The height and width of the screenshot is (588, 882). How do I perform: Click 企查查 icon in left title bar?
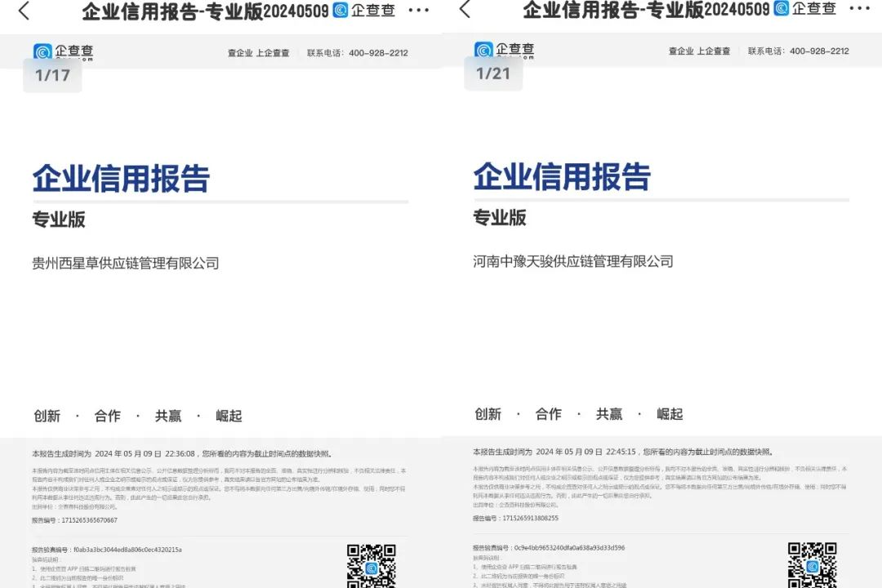(341, 11)
